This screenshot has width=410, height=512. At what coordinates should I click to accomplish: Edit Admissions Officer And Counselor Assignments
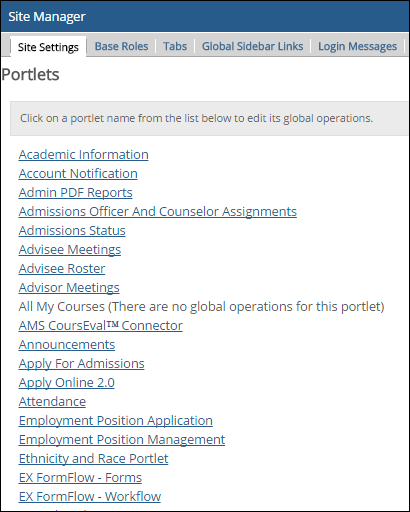point(158,212)
